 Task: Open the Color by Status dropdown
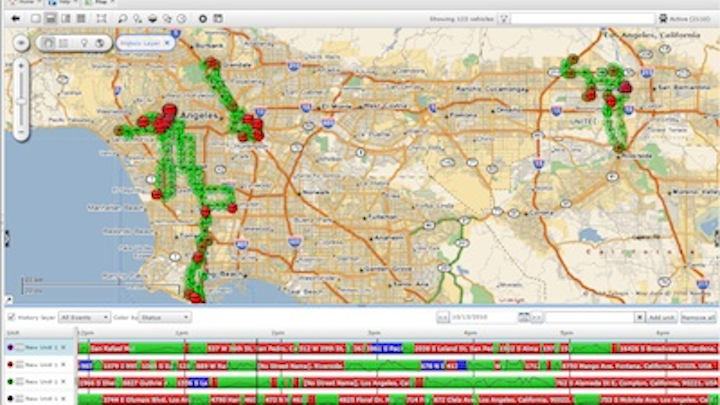(x=164, y=317)
